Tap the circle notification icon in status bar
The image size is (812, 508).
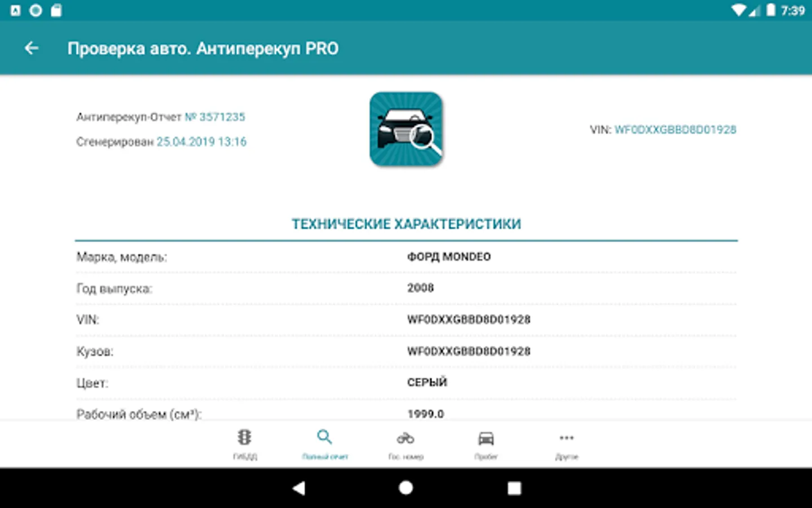36,10
